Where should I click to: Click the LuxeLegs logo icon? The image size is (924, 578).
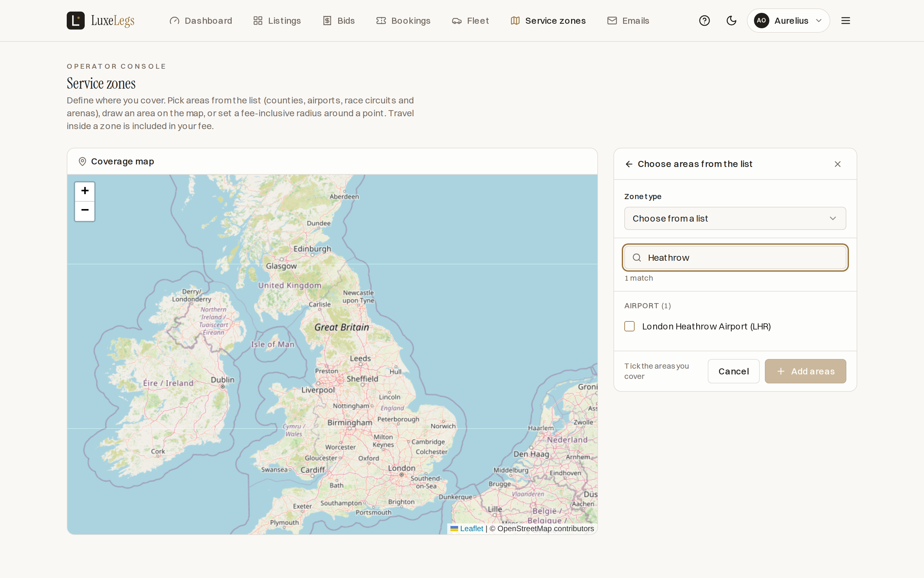coord(76,21)
